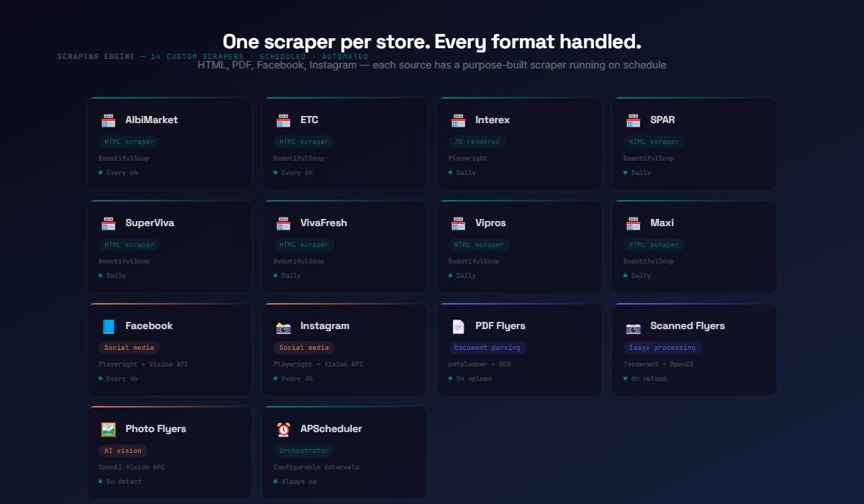The width and height of the screenshot is (864, 504).
Task: Click the gradient top border of the Maxi card
Action: click(694, 201)
